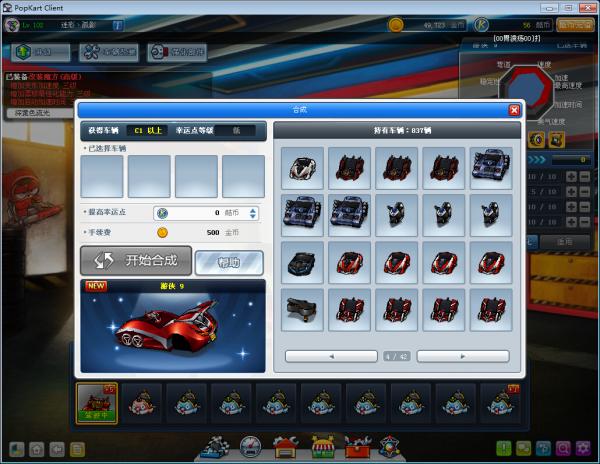Click the K-coin currency icon in top bar

click(x=481, y=25)
